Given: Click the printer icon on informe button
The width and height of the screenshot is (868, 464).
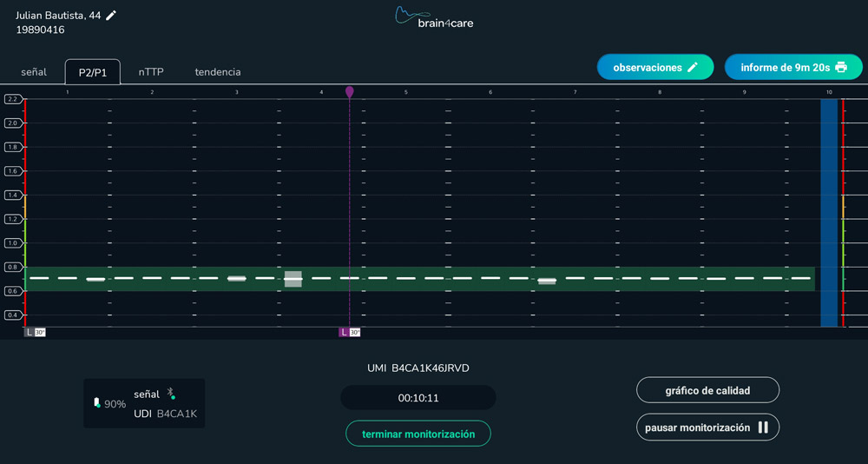Looking at the screenshot, I should click(840, 67).
